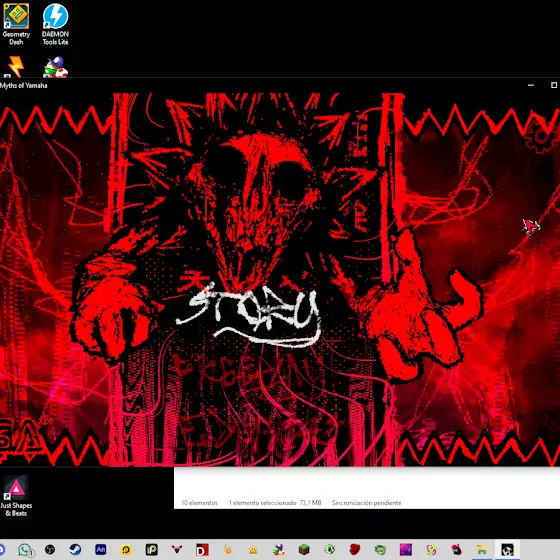This screenshot has width=560, height=560.
Task: Open the Just Shapes & Beats desktop shortcut
Action: click(x=16, y=496)
